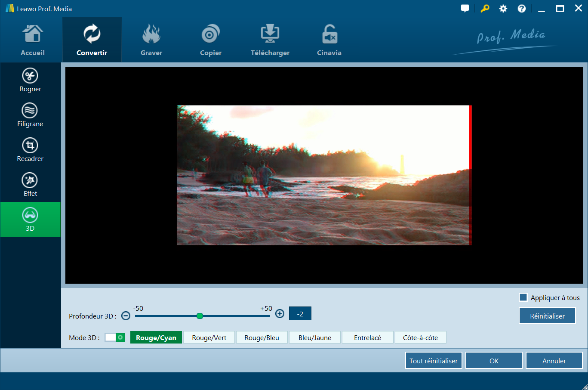Screen dimensions: 588x390
Task: Decrease 3D depth with minus button
Action: tap(126, 316)
